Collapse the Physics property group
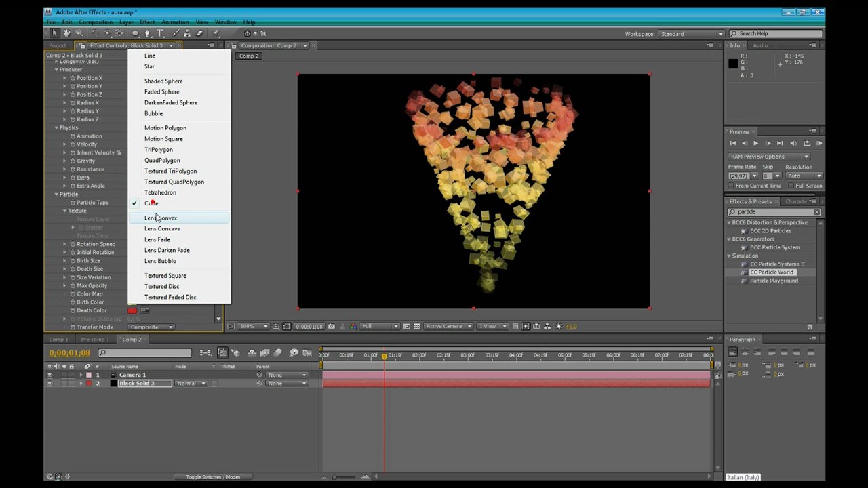Screen dimensions: 868x488 click(x=56, y=127)
